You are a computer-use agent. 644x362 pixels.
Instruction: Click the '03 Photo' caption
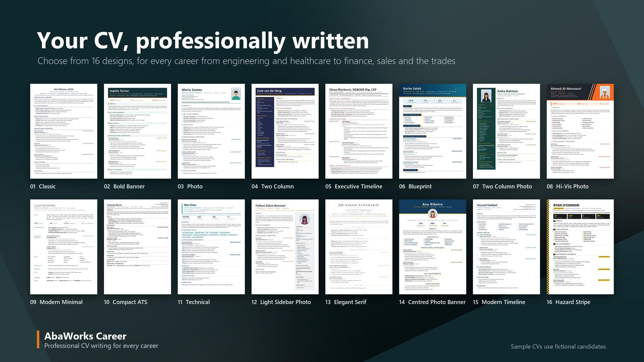[x=190, y=186]
